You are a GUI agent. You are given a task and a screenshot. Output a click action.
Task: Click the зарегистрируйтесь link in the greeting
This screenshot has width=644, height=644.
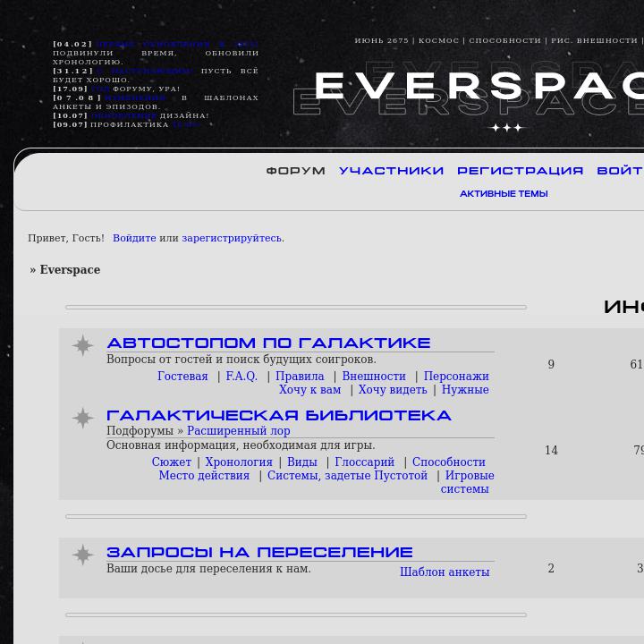(232, 238)
